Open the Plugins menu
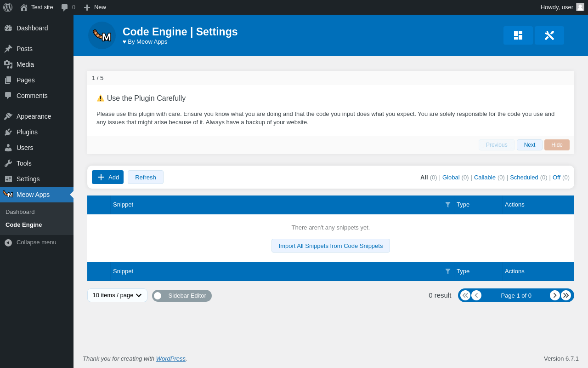 coord(37,132)
